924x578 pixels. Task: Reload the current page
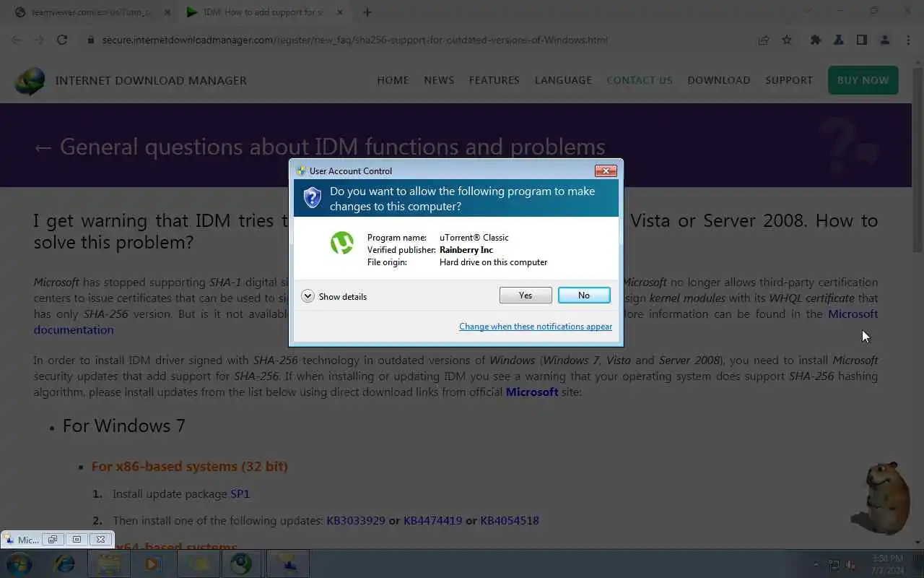click(x=62, y=40)
